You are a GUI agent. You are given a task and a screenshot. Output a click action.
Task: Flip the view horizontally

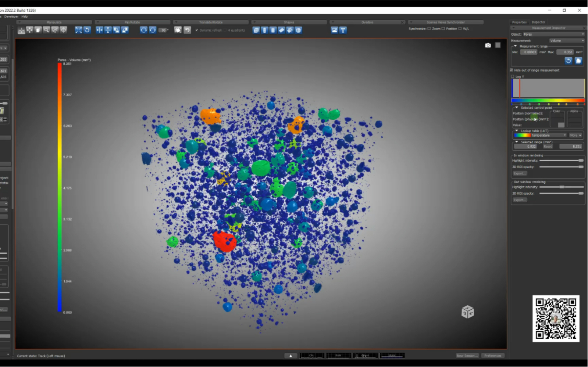click(100, 30)
